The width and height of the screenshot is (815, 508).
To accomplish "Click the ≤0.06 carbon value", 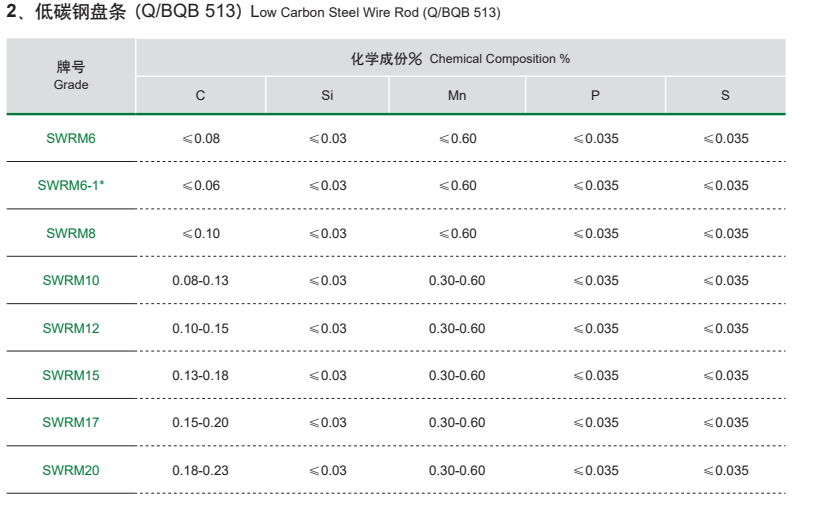I will pyautogui.click(x=200, y=185).
